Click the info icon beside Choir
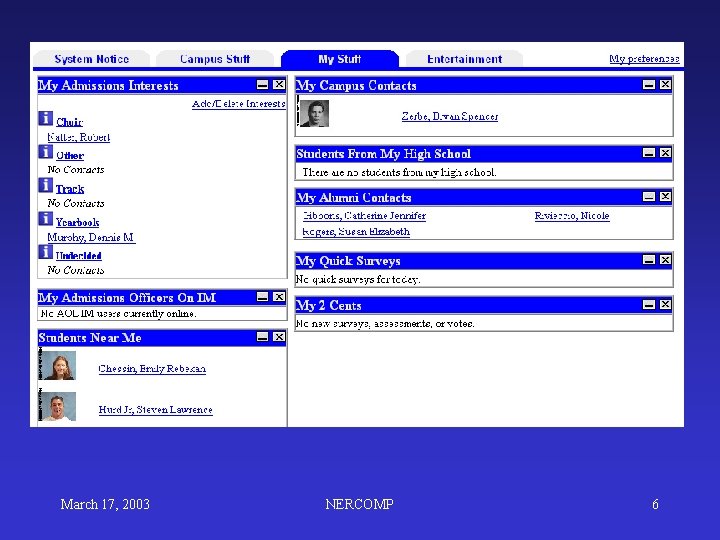This screenshot has width=720, height=540. pyautogui.click(x=45, y=118)
